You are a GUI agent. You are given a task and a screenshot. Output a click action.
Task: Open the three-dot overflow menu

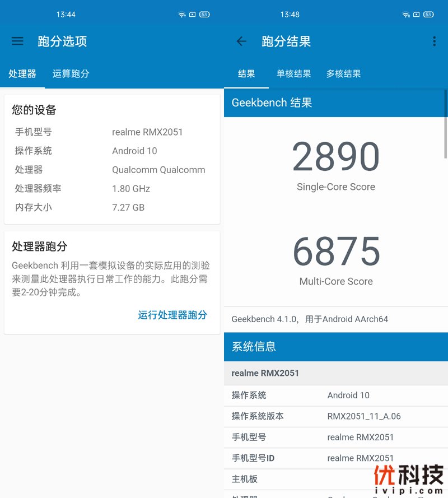[434, 41]
